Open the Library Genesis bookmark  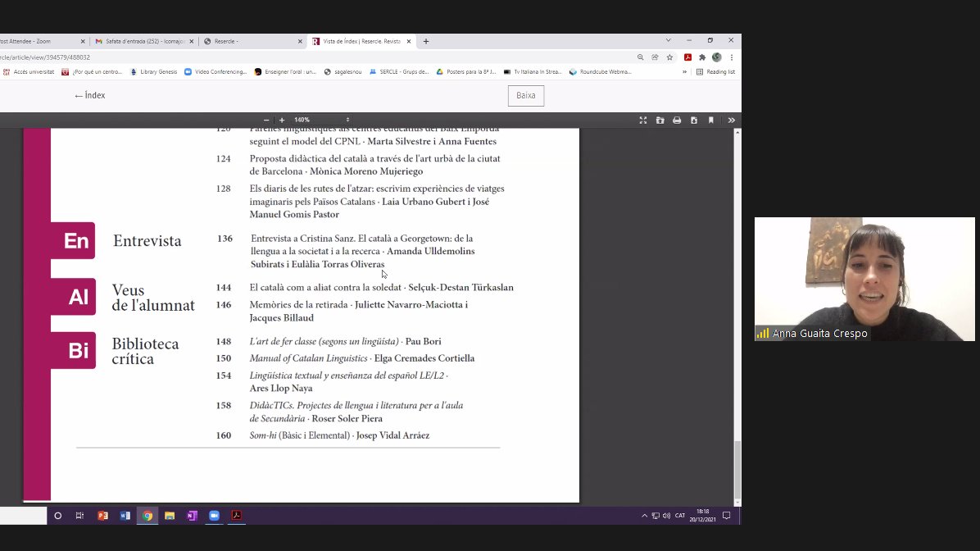[154, 72]
